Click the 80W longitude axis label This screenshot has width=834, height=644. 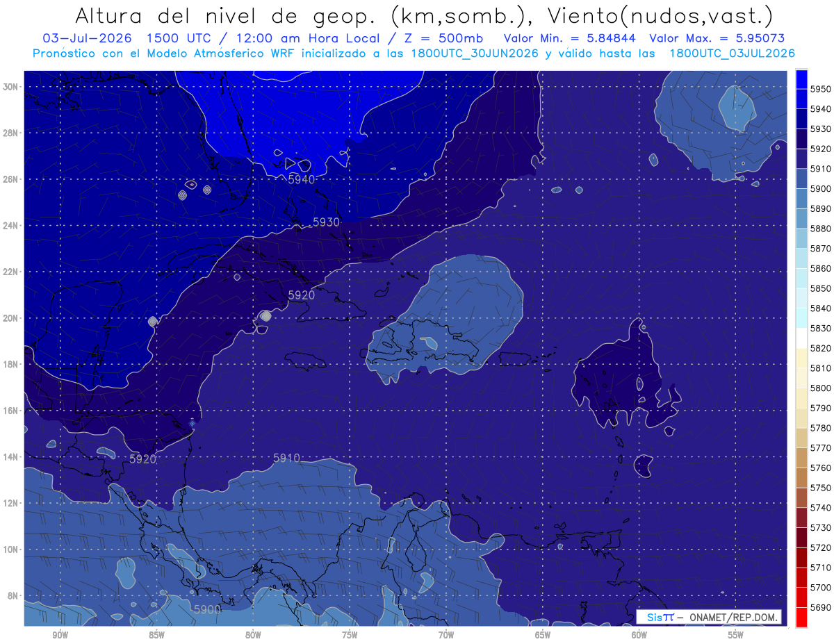pos(253,634)
